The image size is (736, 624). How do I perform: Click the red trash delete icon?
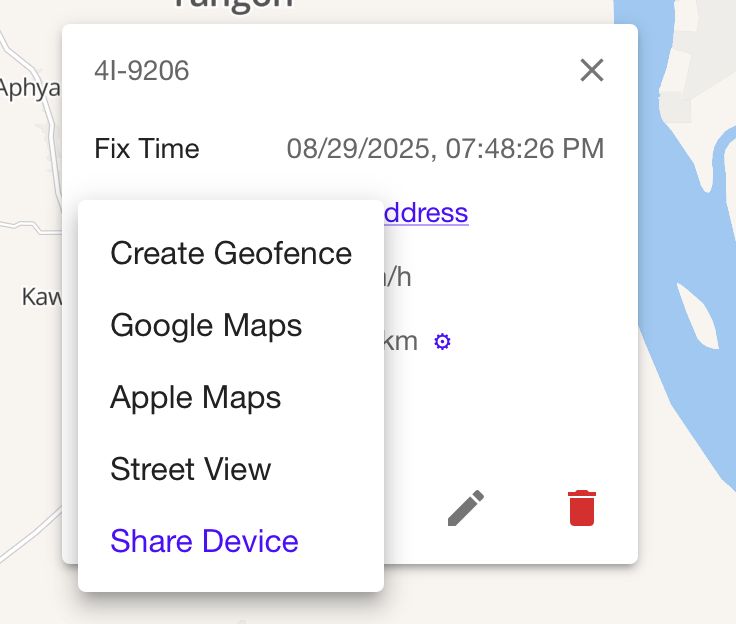coord(582,508)
